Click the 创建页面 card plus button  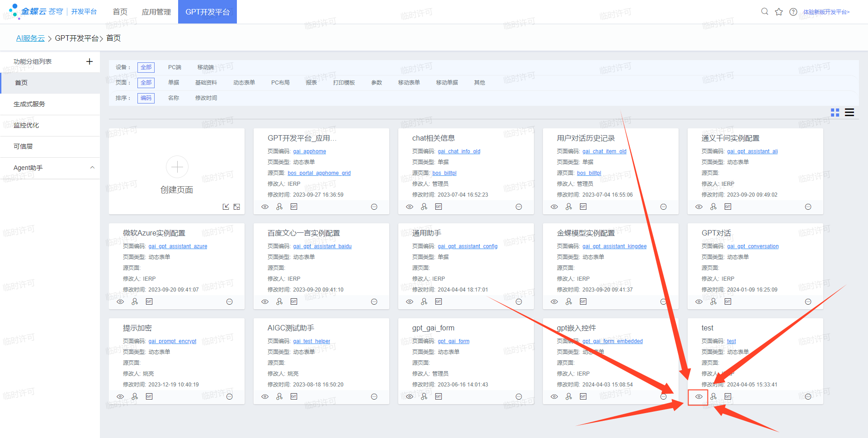tap(177, 167)
